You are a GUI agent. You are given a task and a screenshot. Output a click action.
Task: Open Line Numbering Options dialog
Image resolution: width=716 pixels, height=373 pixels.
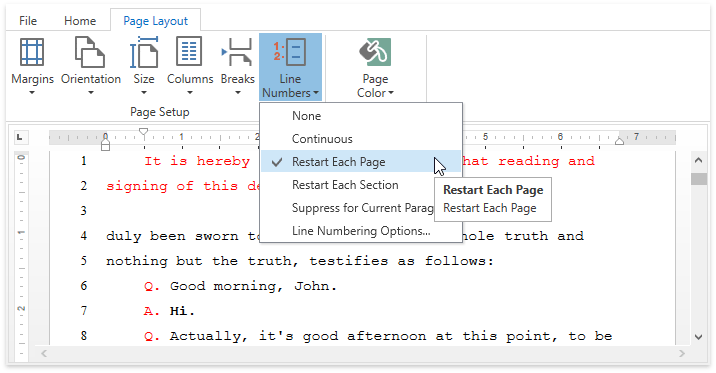coord(361,231)
